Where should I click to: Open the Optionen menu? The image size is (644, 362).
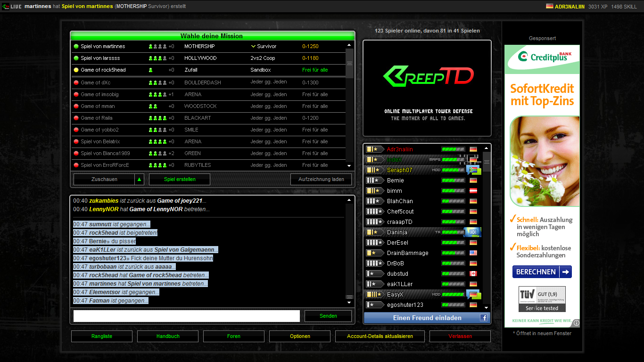pyautogui.click(x=300, y=336)
